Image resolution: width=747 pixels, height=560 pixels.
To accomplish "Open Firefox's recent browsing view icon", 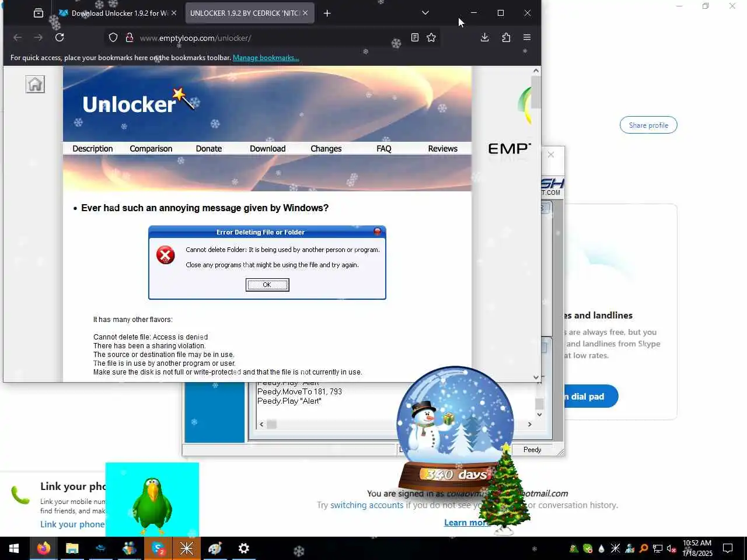I will click(x=39, y=13).
